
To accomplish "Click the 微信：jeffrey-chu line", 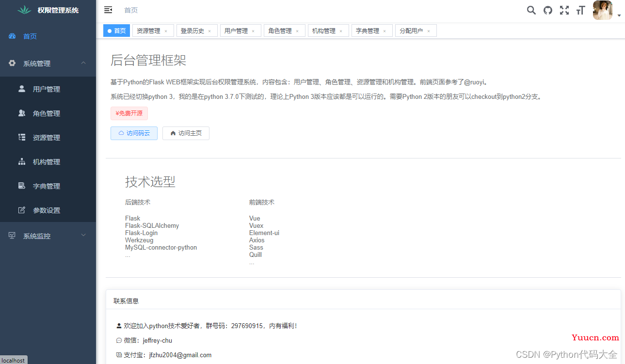I will coord(144,341).
